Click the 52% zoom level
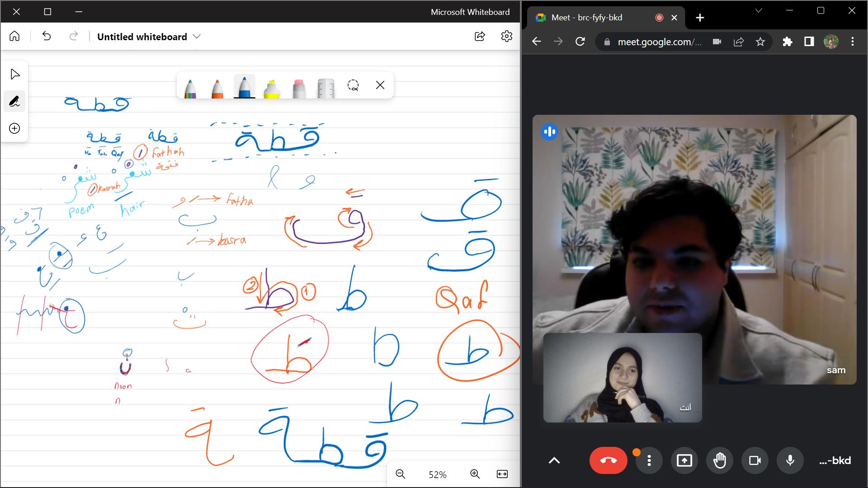Viewport: 868px width, 488px height. 437,474
